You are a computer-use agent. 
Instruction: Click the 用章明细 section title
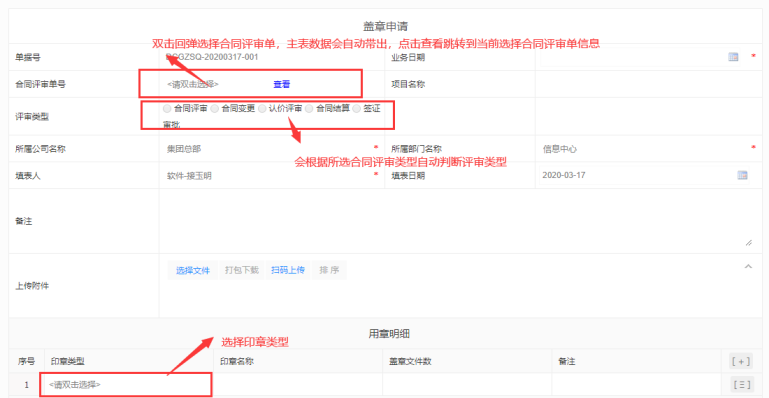click(389, 334)
